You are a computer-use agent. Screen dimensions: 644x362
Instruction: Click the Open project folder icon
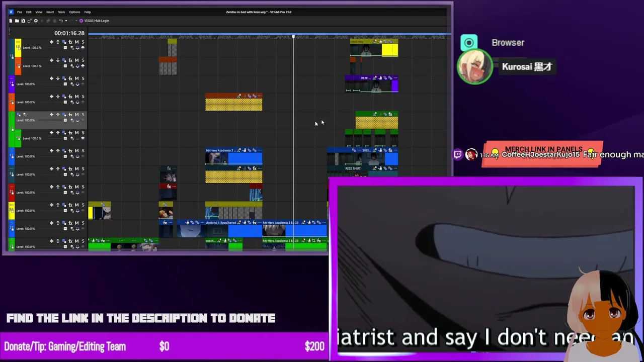pyautogui.click(x=17, y=21)
